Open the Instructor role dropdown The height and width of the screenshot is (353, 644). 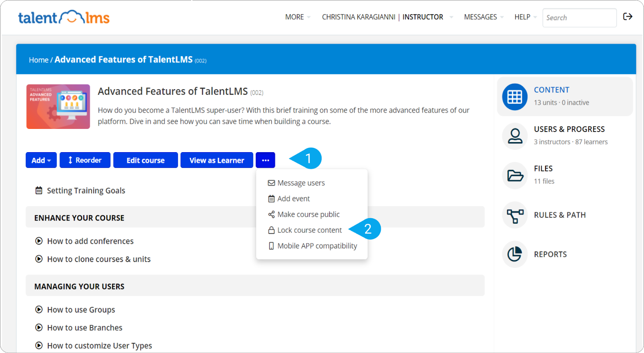coord(427,17)
